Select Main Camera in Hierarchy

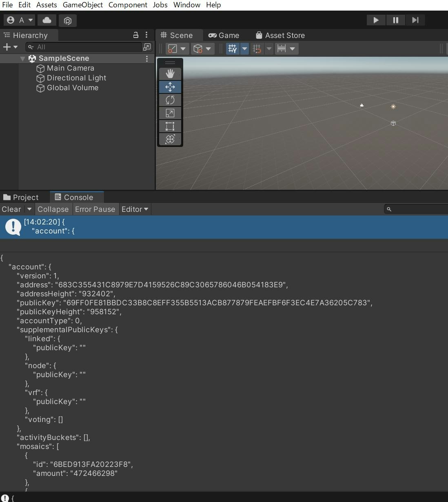pos(70,68)
